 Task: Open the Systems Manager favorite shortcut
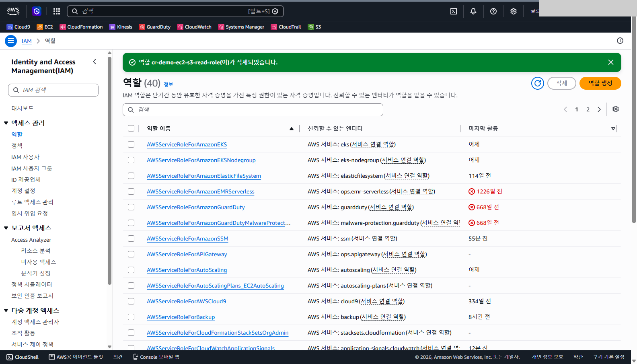pos(241,27)
